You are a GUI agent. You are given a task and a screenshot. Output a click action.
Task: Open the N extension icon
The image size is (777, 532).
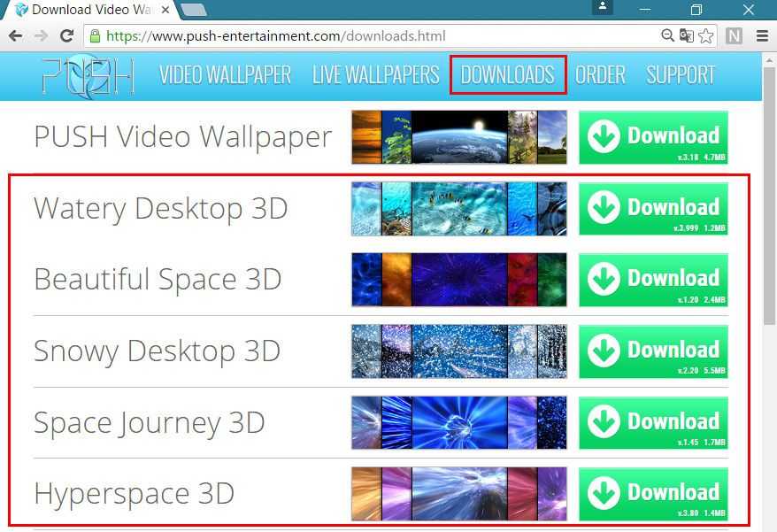coord(734,36)
